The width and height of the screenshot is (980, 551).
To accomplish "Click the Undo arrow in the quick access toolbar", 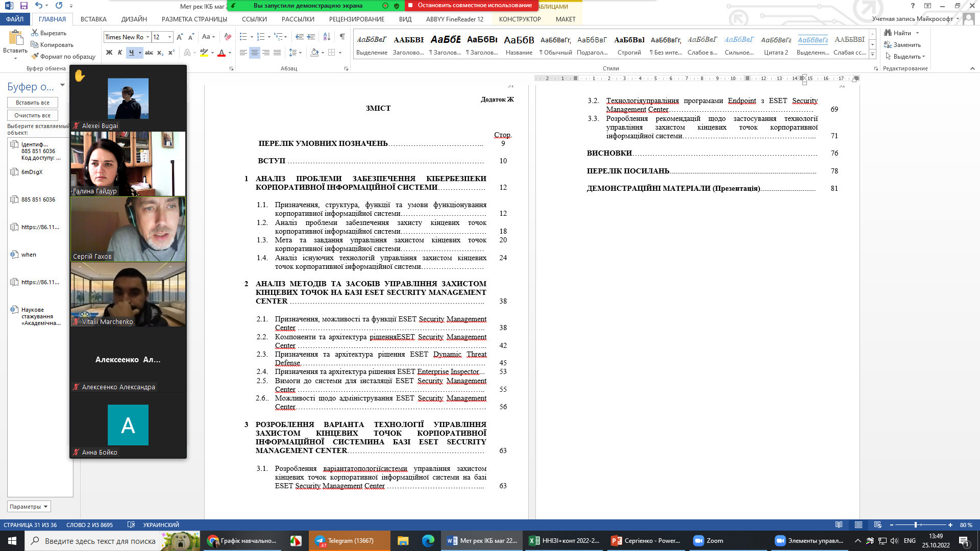I will [39, 6].
